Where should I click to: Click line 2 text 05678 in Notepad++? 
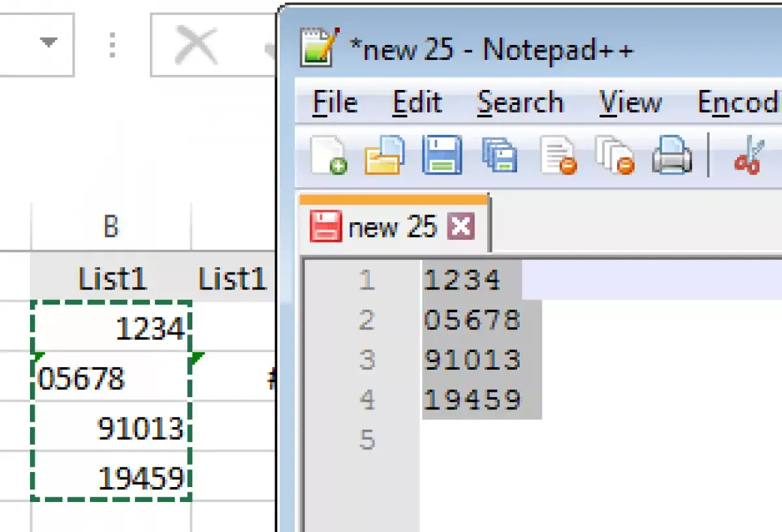472,319
